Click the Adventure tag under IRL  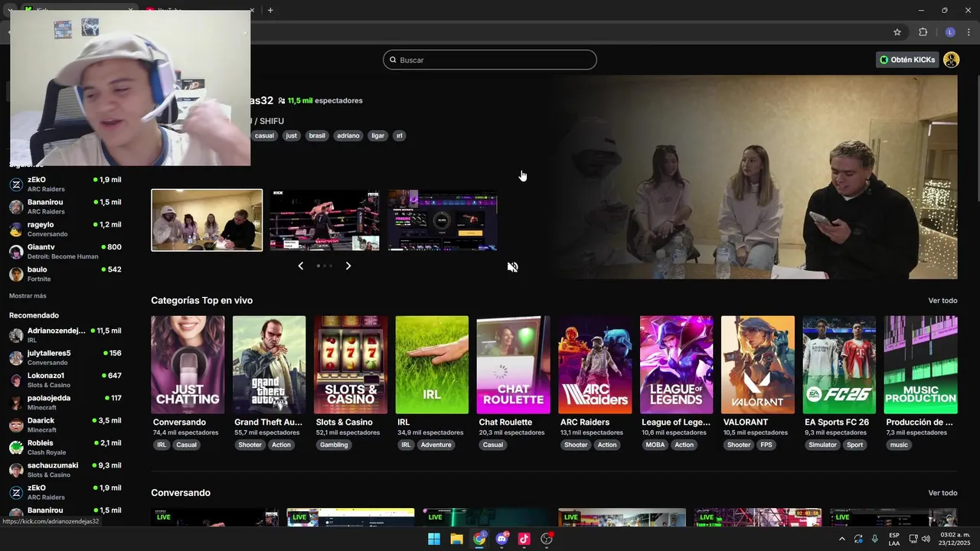(x=436, y=445)
